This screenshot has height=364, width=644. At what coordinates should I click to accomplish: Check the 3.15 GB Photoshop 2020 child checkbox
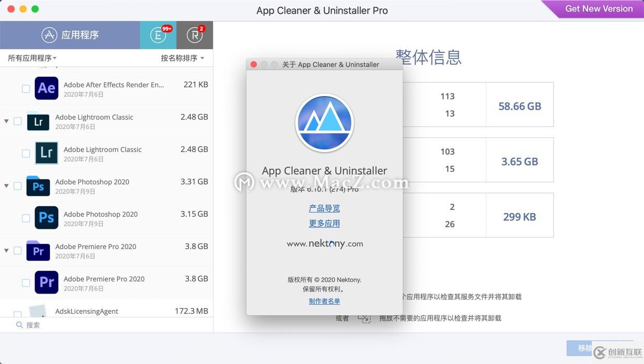(x=26, y=218)
